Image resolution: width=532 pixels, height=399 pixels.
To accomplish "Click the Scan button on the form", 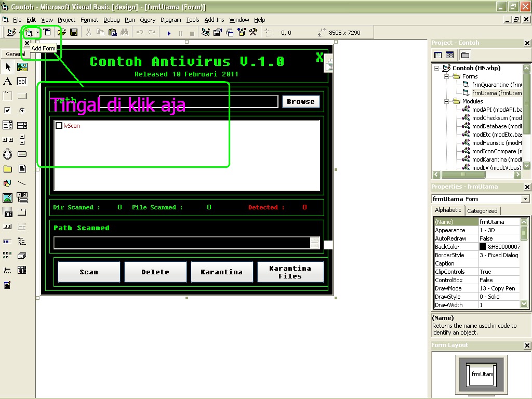I will (89, 272).
